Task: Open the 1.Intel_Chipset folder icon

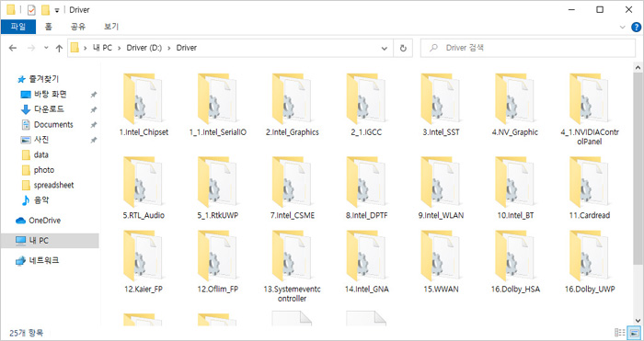Action: 143,99
